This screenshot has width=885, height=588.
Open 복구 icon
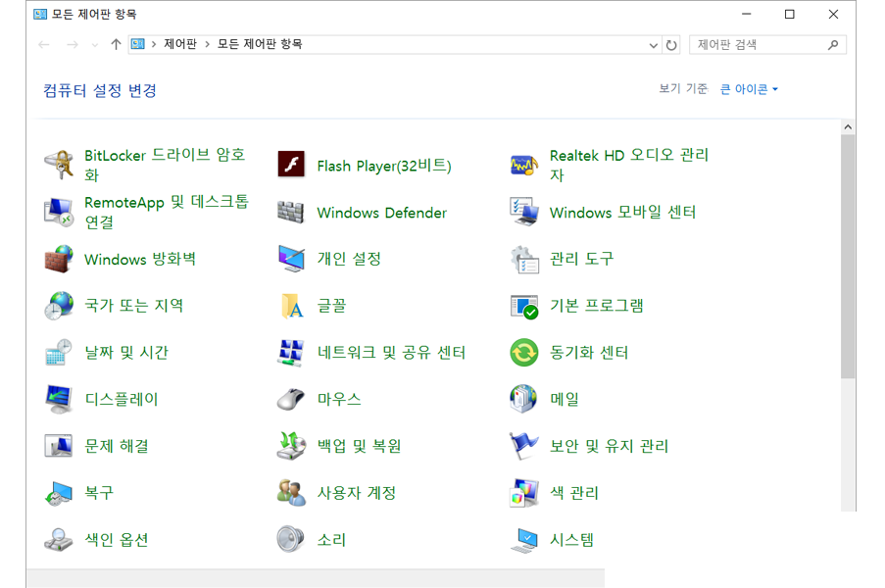click(59, 493)
